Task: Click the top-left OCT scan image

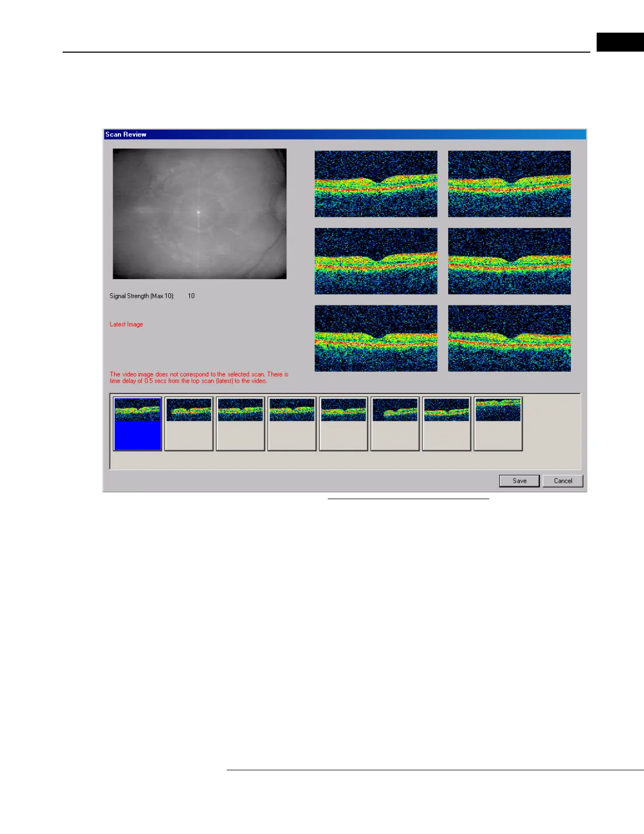Action: (376, 184)
